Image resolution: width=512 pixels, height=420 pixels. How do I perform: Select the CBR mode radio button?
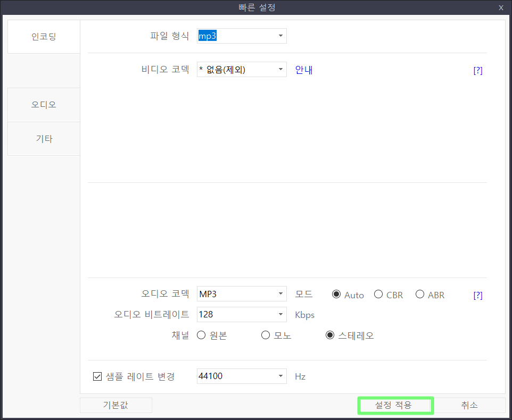[x=378, y=295]
